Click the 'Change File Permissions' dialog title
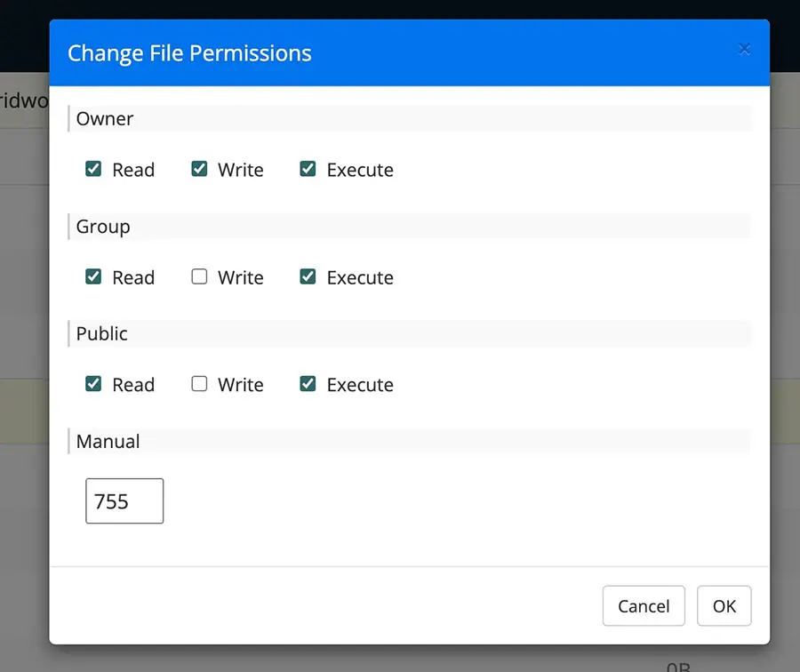800x672 pixels. click(x=189, y=53)
